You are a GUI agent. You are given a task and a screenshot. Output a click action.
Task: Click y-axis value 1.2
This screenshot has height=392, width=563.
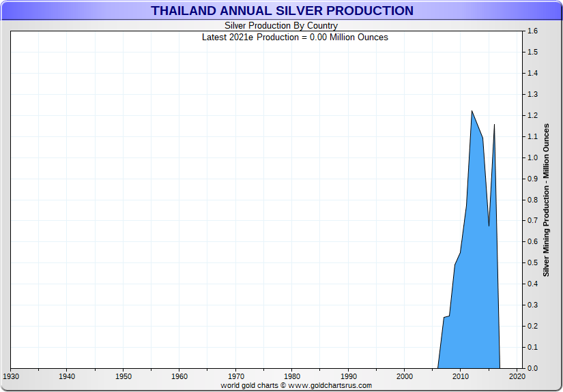532,115
